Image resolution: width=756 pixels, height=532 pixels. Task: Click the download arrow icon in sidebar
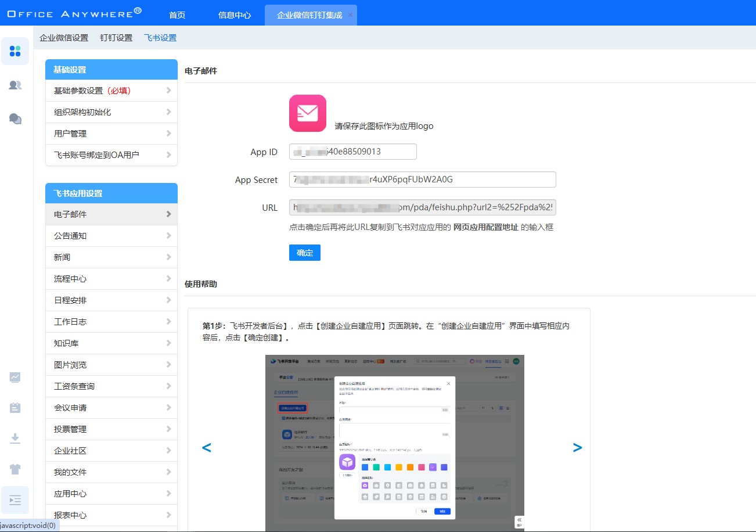(15, 438)
